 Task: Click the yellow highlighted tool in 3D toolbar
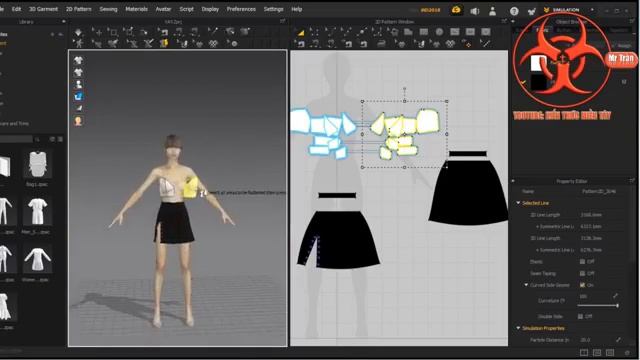164,43
